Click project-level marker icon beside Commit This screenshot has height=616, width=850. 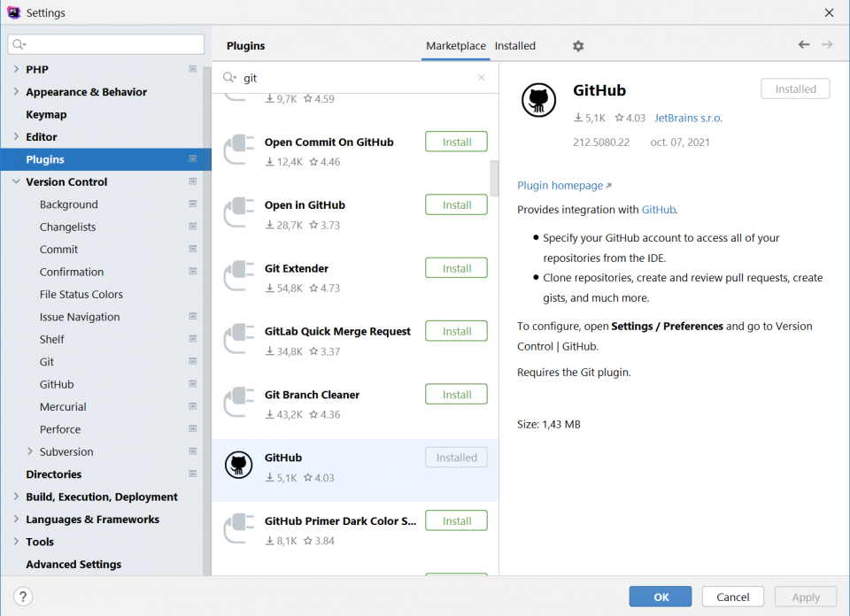click(x=192, y=249)
